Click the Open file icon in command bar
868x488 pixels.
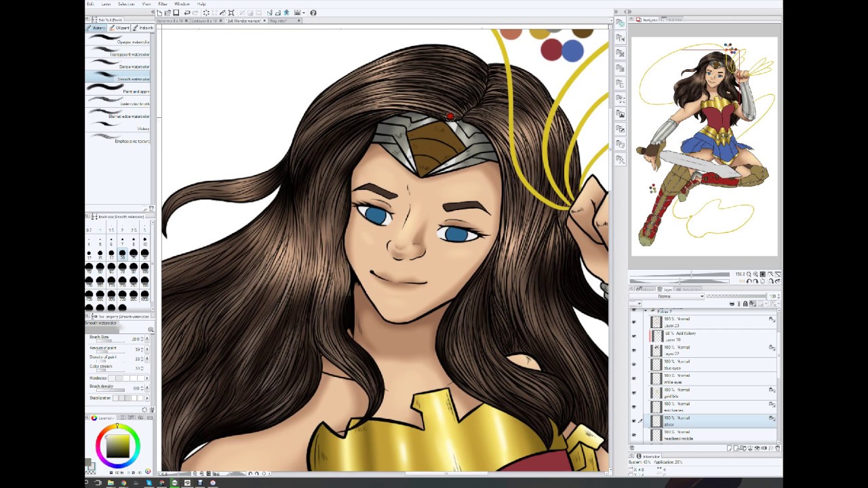point(167,12)
